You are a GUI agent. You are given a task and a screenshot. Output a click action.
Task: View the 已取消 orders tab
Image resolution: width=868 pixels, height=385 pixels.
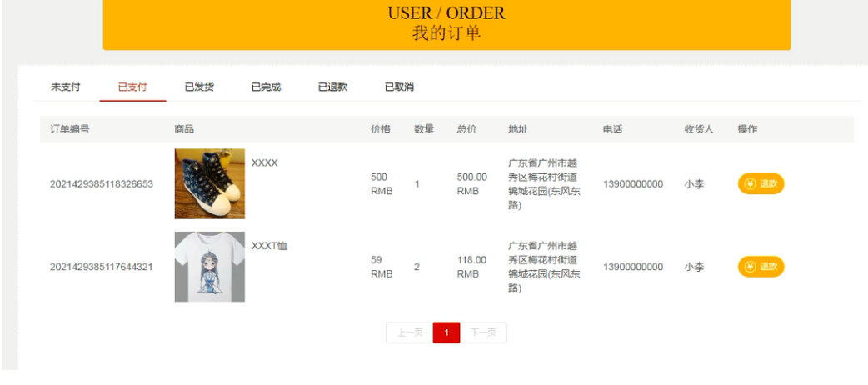399,87
